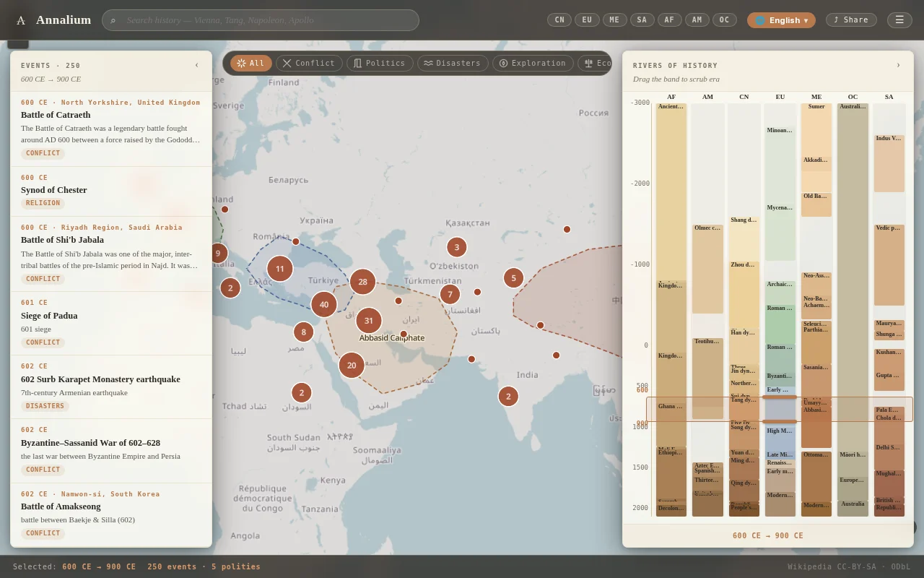Click the Share button
The height and width of the screenshot is (578, 924).
point(851,20)
